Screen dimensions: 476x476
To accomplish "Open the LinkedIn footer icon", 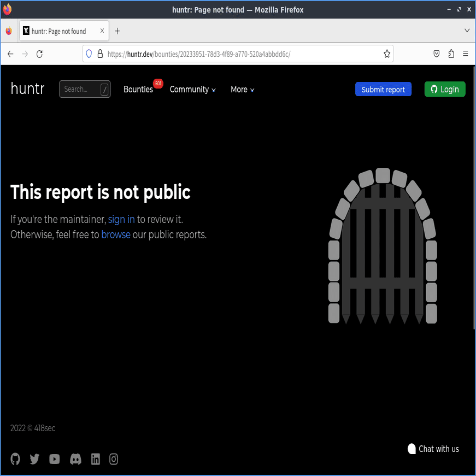I will tap(95, 459).
